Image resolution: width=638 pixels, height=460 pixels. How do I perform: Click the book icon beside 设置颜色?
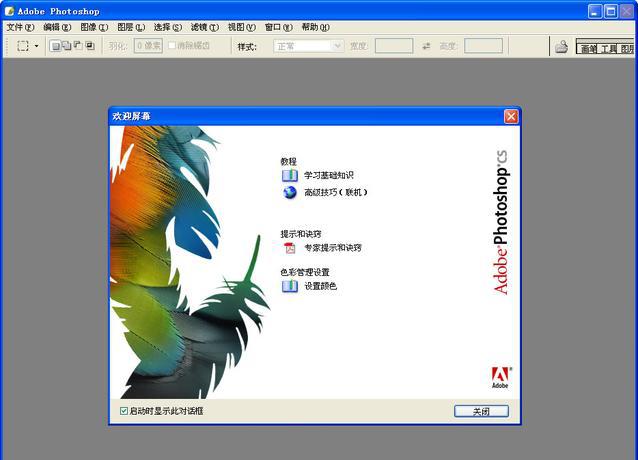click(x=290, y=286)
